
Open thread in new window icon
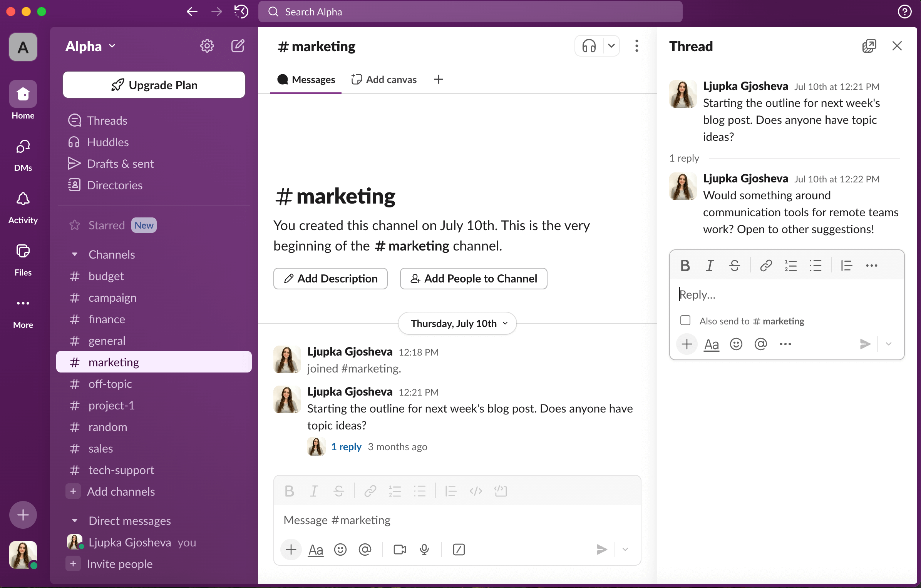pos(869,46)
